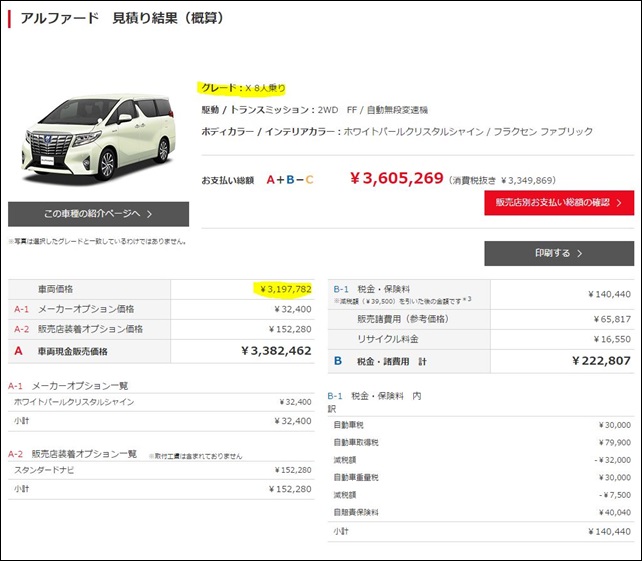Viewport: 642px width, 561px height.
Task: Click the お支払い総額 A+B−C label
Action: (257, 180)
